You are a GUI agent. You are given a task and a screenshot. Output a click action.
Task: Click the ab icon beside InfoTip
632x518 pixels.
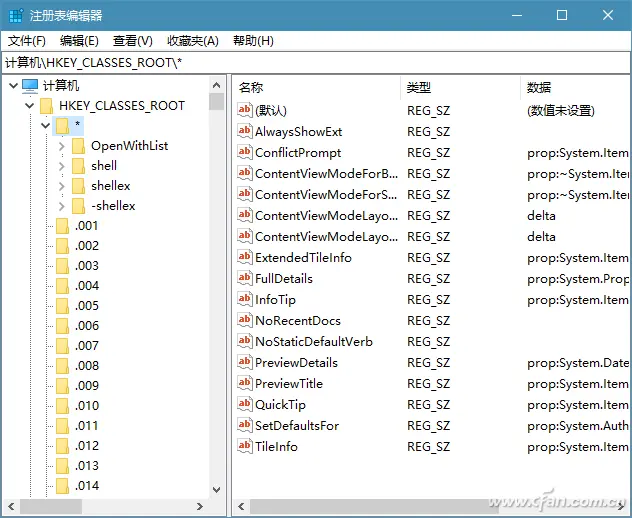(x=245, y=299)
